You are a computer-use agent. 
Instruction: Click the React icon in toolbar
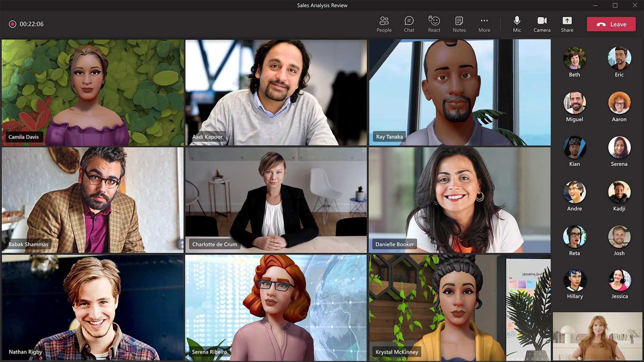[x=433, y=21]
